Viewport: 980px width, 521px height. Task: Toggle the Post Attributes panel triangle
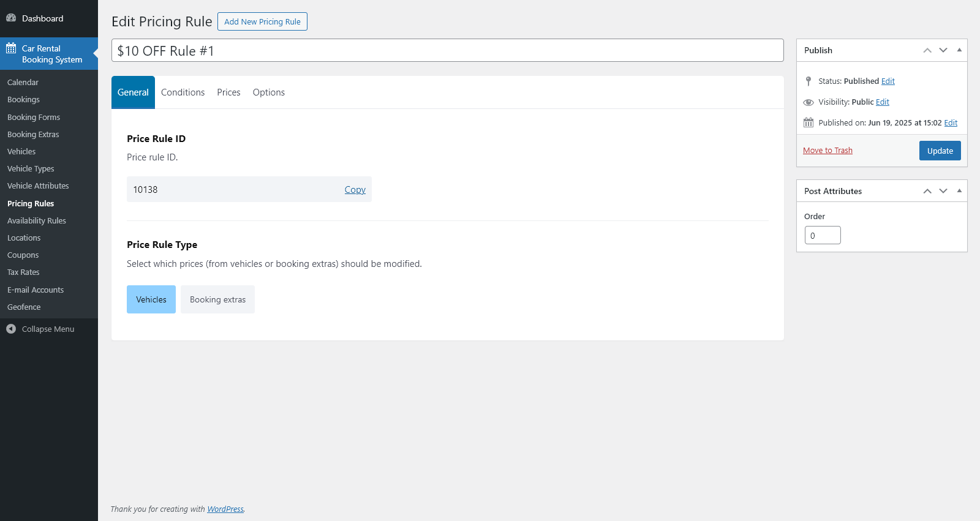pos(959,191)
